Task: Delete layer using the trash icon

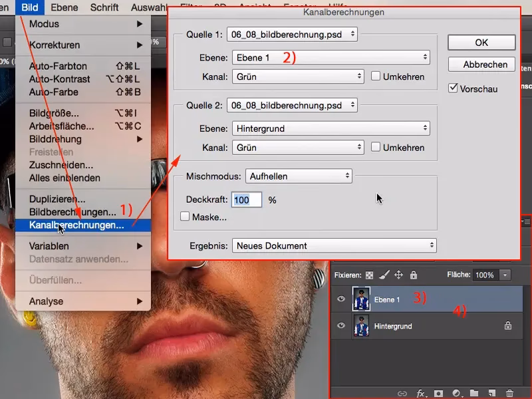Action: tap(509, 394)
